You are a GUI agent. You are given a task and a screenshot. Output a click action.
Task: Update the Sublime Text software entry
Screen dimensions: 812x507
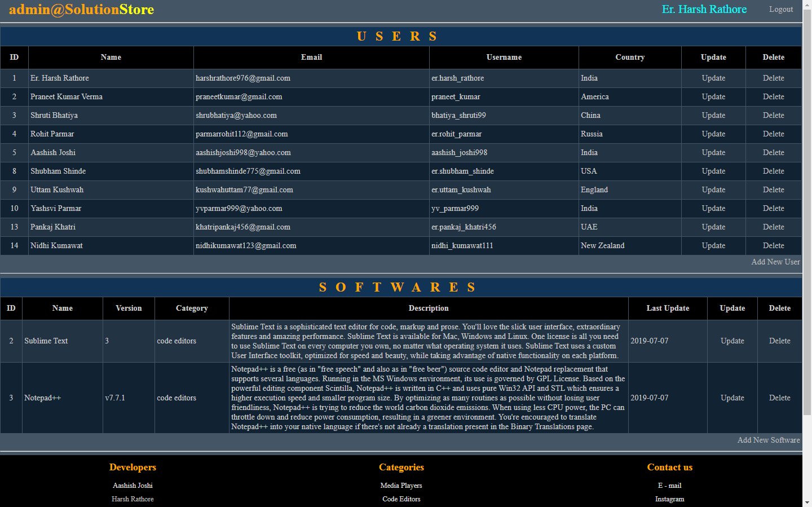[x=732, y=341]
